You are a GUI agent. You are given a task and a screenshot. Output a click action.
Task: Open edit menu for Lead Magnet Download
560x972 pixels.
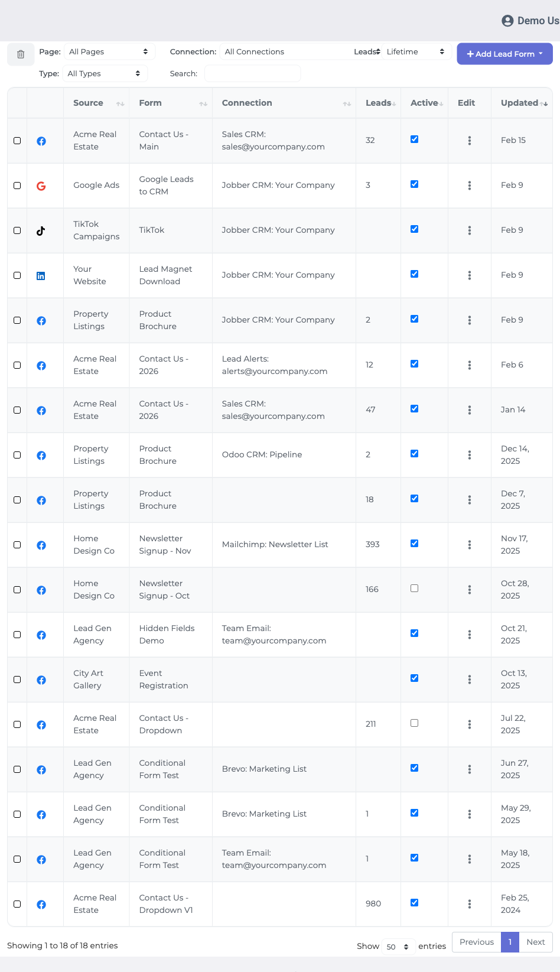point(470,275)
